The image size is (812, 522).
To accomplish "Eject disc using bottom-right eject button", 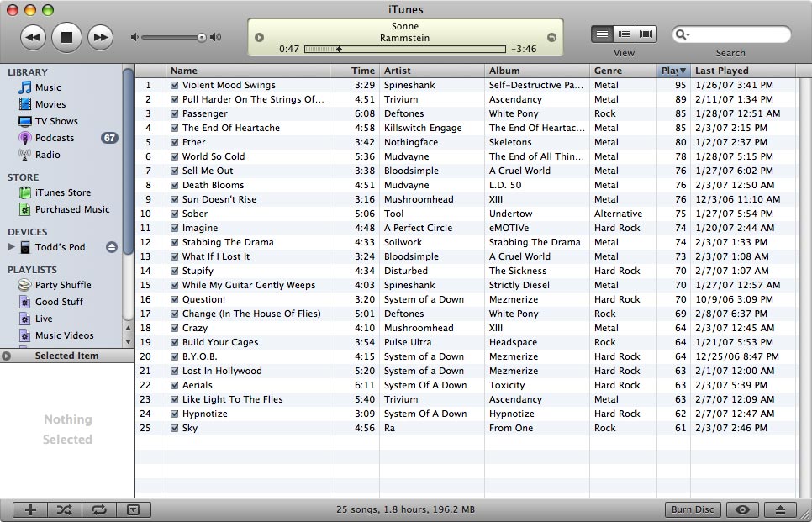I will point(782,509).
